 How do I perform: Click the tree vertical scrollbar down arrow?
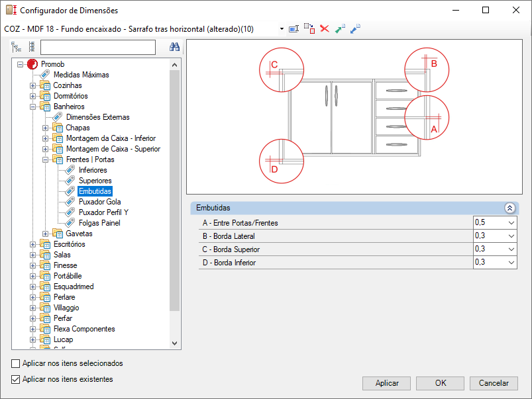point(174,343)
